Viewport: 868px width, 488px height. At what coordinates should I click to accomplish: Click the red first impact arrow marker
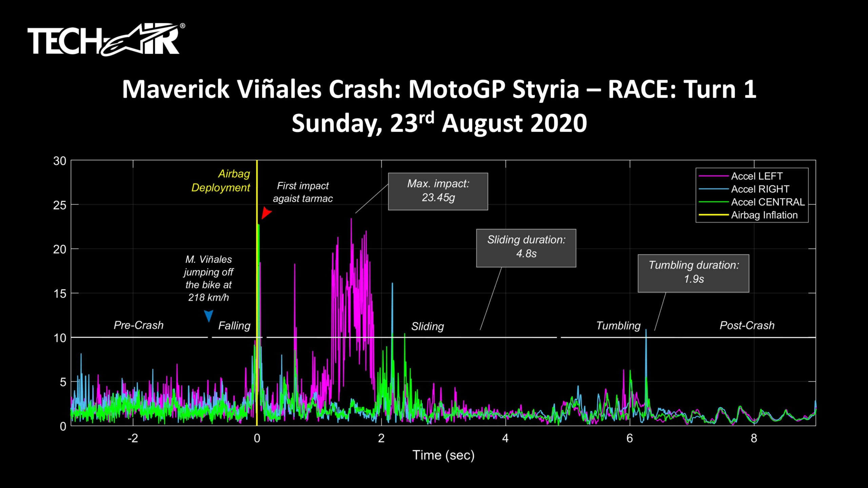pos(266,213)
